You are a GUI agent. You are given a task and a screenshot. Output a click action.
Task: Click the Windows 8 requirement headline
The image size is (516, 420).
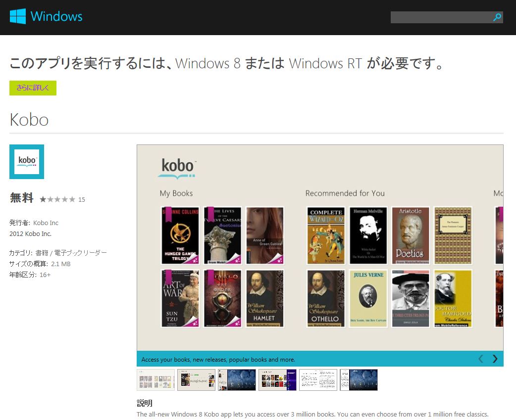tap(227, 63)
